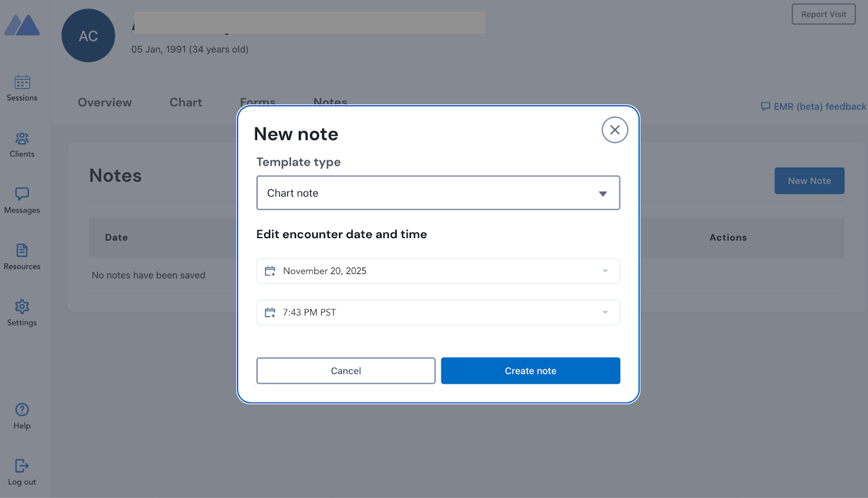Go to Clients in the sidebar
This screenshot has height=498, width=868.
click(x=22, y=139)
